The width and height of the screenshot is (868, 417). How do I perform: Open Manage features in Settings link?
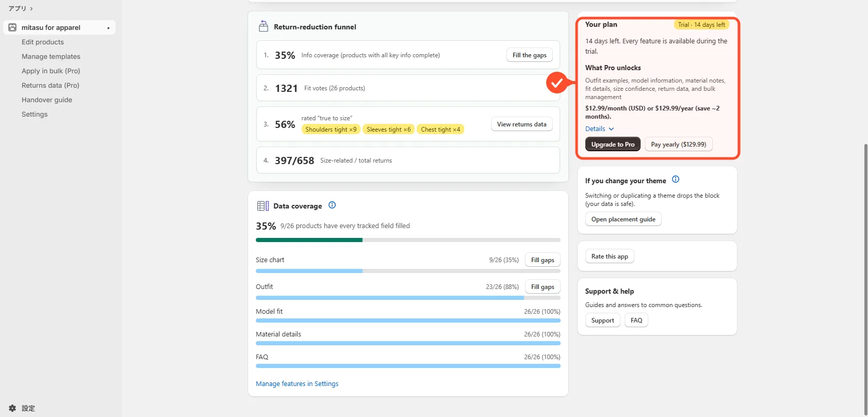(x=297, y=384)
